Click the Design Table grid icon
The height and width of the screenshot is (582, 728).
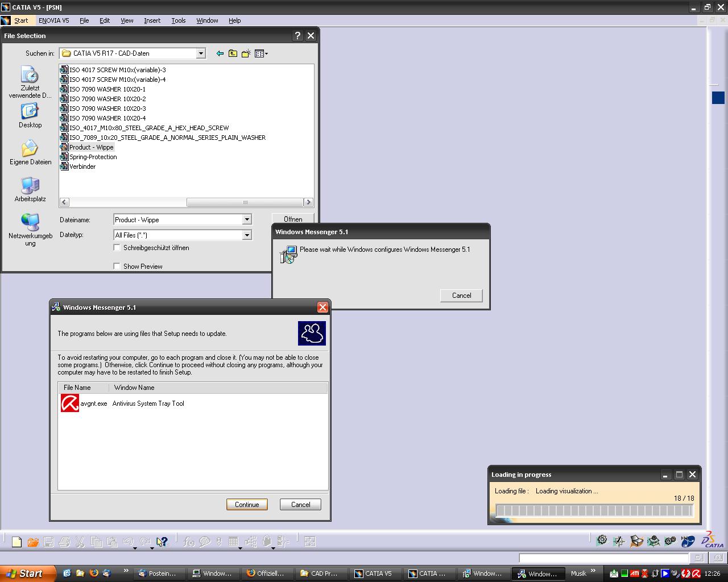[x=233, y=542]
